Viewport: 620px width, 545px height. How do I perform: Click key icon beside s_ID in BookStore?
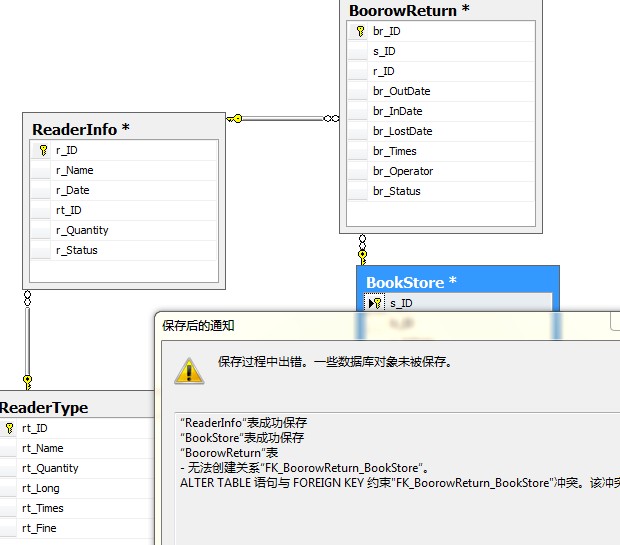click(377, 303)
